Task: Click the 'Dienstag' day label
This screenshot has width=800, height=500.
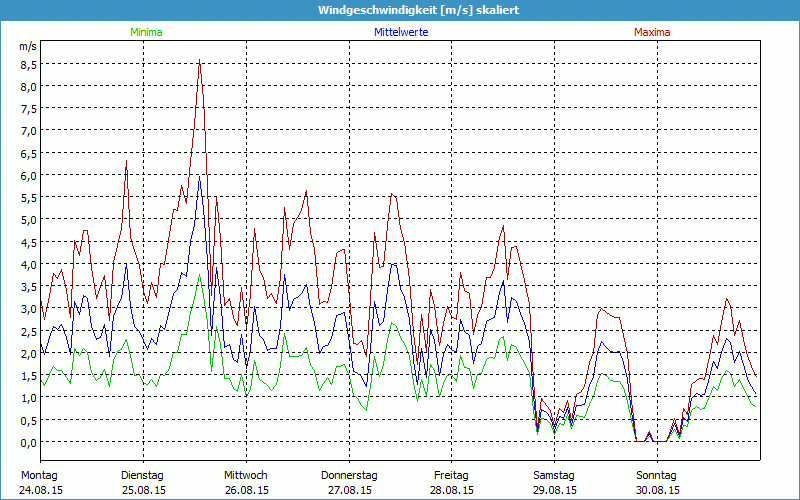Action: coord(142,475)
